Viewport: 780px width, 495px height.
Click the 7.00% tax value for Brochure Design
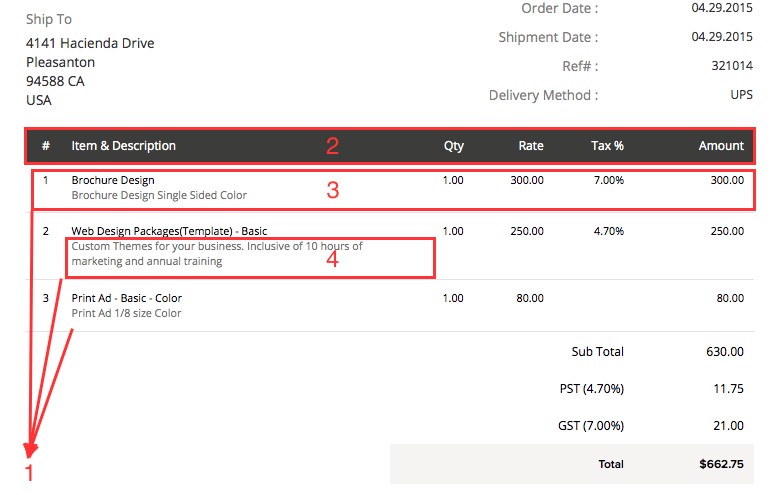pos(608,180)
